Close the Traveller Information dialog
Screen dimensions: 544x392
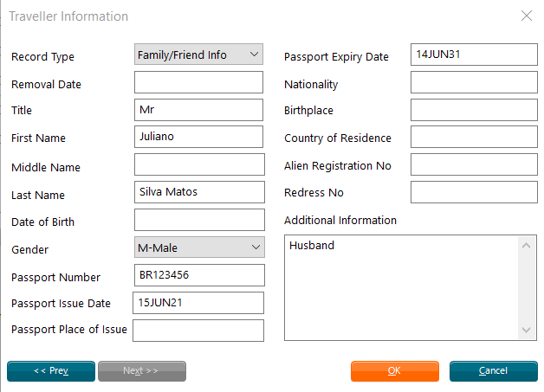(x=527, y=16)
